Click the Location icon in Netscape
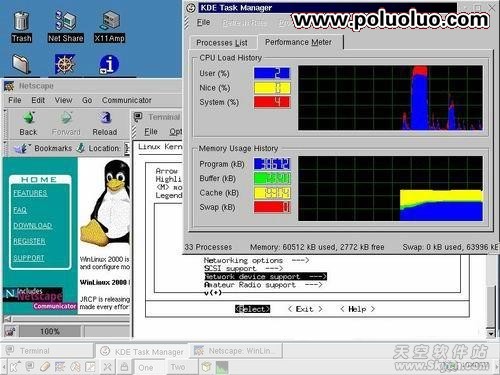The image size is (500, 375). click(x=81, y=148)
